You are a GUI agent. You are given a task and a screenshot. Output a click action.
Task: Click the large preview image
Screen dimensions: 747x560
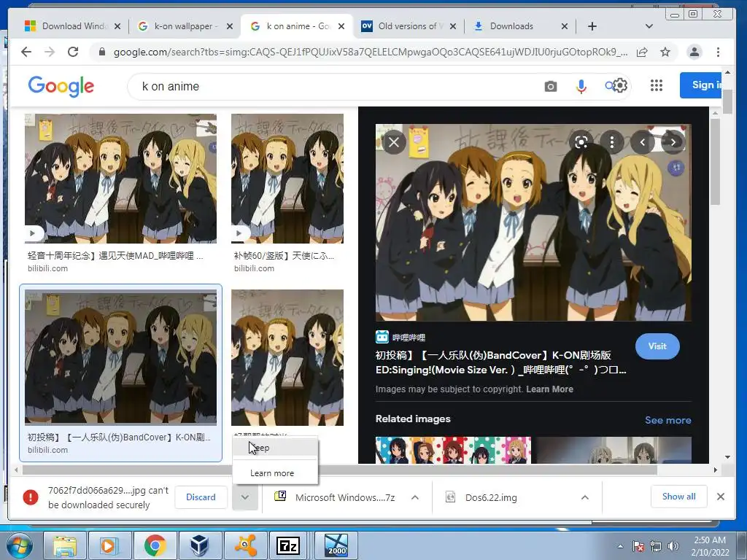click(533, 222)
